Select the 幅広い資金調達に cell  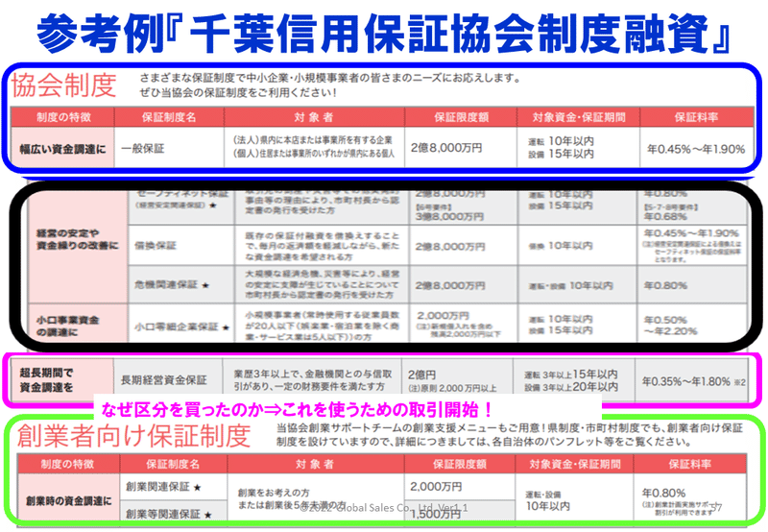click(62, 149)
